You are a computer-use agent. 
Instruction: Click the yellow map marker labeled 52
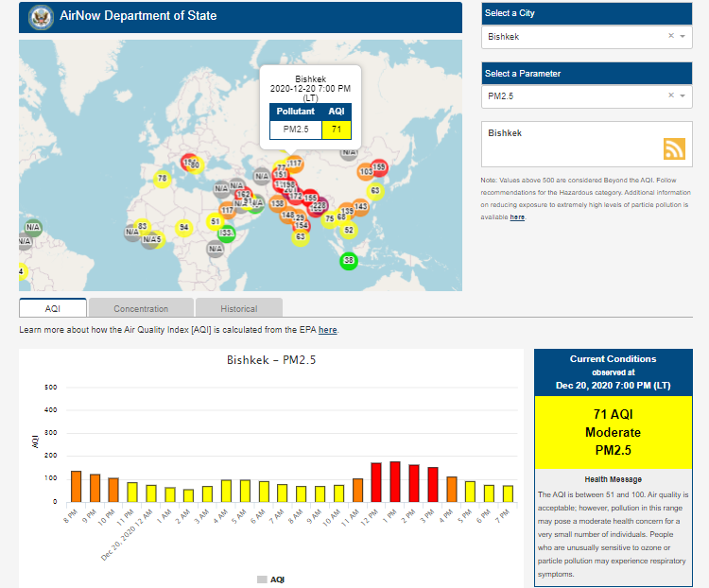(349, 230)
